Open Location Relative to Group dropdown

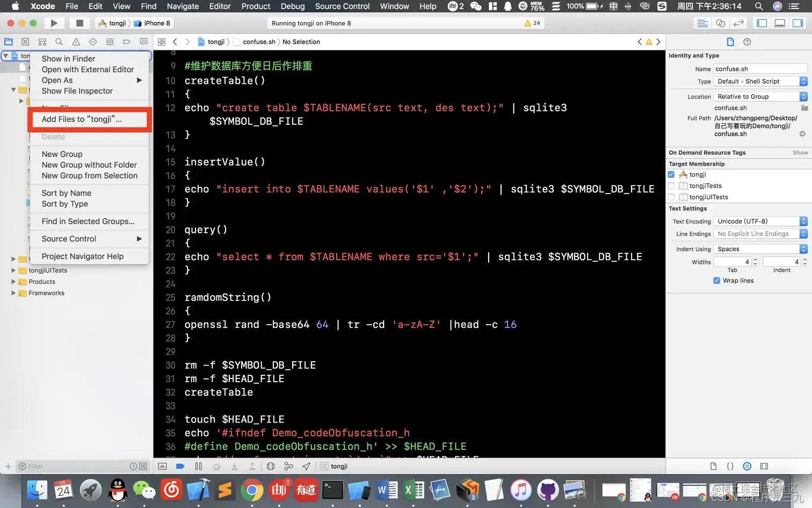coord(760,97)
